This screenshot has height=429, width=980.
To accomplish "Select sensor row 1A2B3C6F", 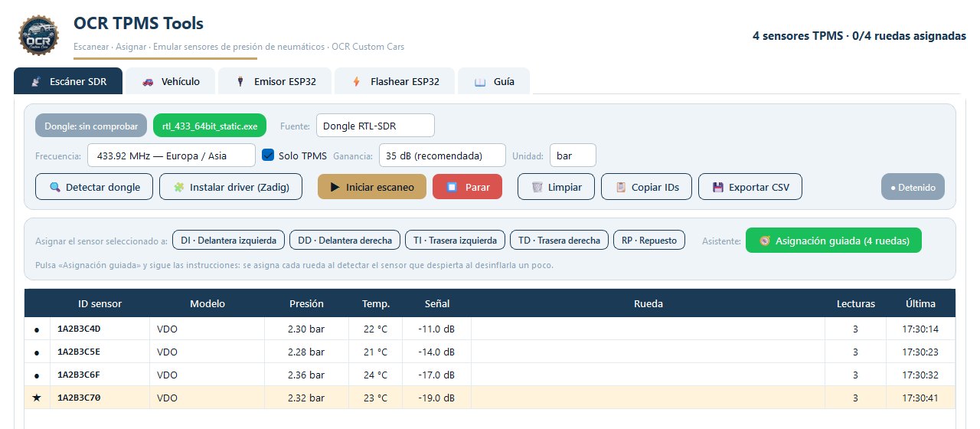I will tap(490, 375).
